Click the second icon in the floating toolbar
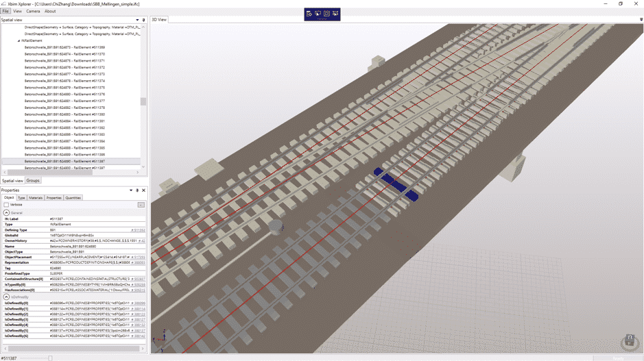This screenshot has width=644, height=361. click(318, 14)
